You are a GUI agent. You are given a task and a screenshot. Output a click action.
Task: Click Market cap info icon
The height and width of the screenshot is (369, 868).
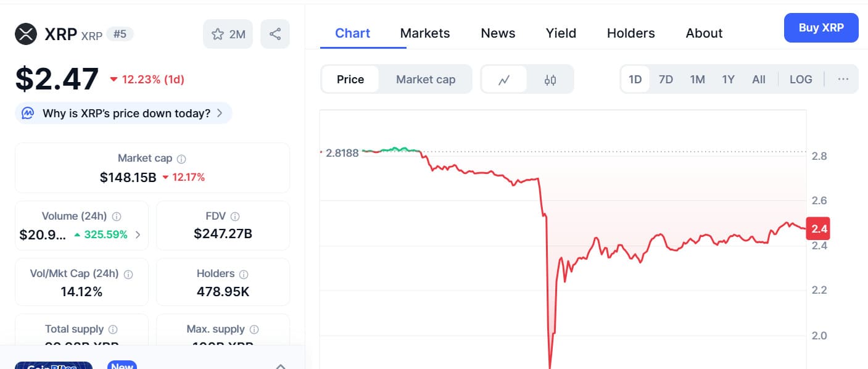click(x=181, y=159)
